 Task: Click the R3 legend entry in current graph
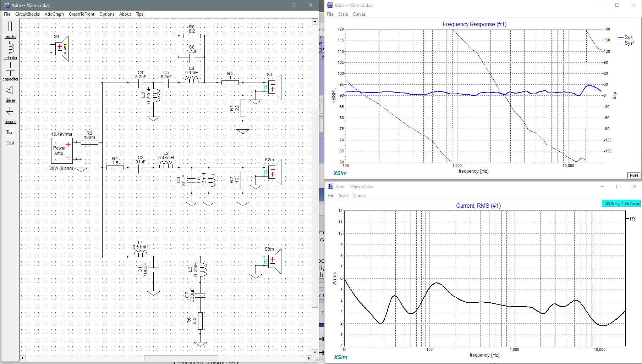point(631,219)
